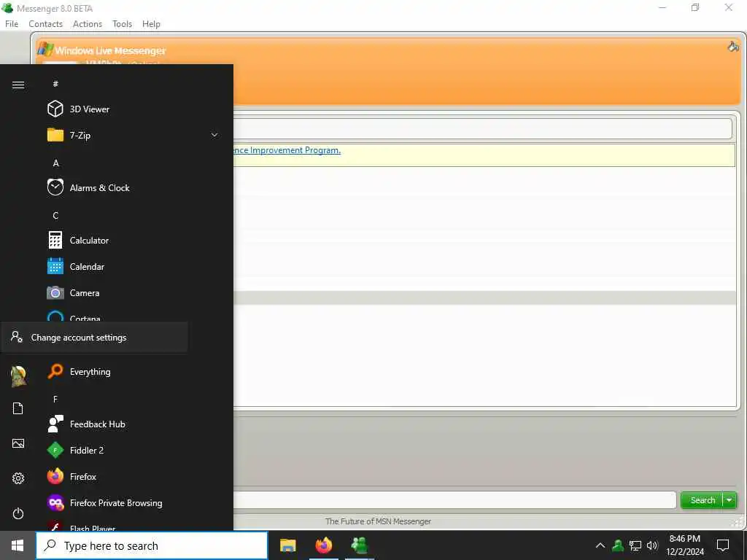Viewport: 747px width, 560px height.
Task: Click The Future of MSN Messenger text
Action: [379, 521]
